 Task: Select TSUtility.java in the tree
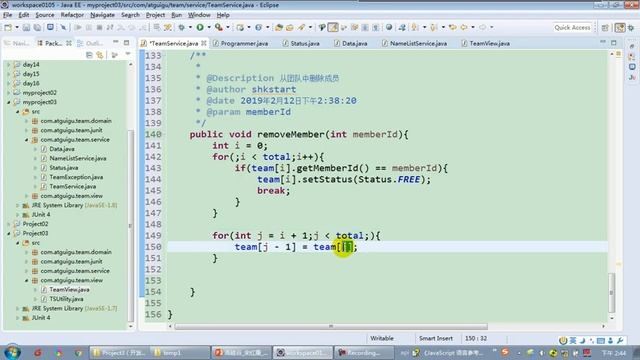[x=66, y=299]
